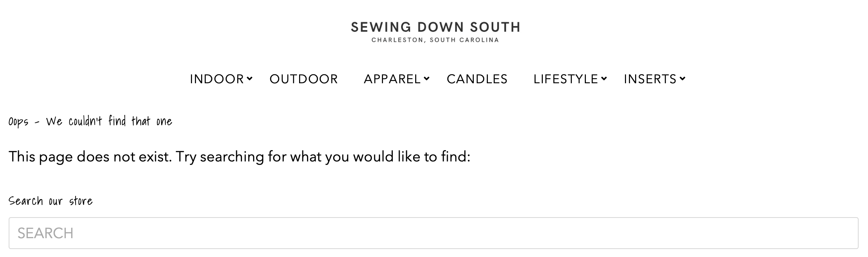Click the 'Try searching for what you would like' text
Viewport: 868px width, 257px height.
[x=322, y=157]
